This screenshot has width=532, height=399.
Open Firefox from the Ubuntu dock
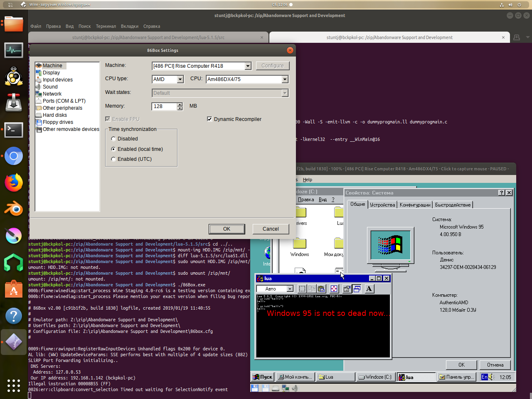tap(14, 182)
